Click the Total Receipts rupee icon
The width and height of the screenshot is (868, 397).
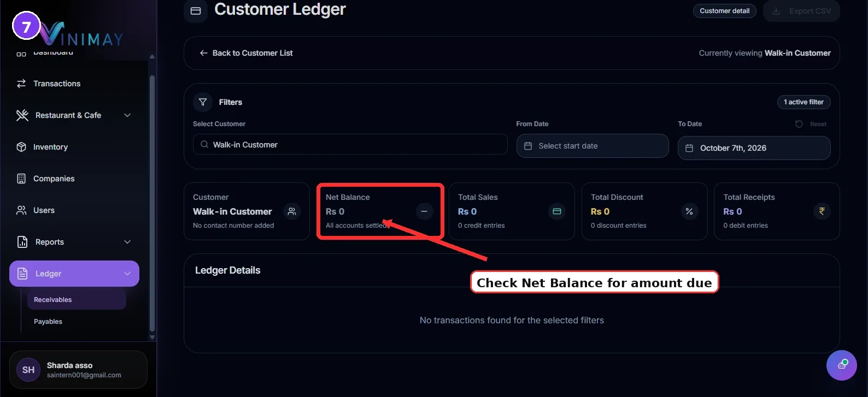(x=822, y=211)
